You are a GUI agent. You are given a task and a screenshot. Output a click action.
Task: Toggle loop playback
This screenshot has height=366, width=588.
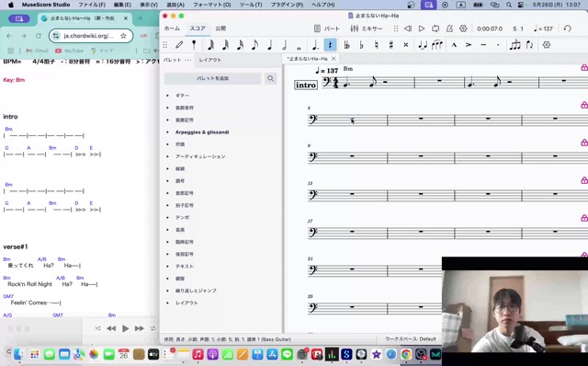pos(435,29)
